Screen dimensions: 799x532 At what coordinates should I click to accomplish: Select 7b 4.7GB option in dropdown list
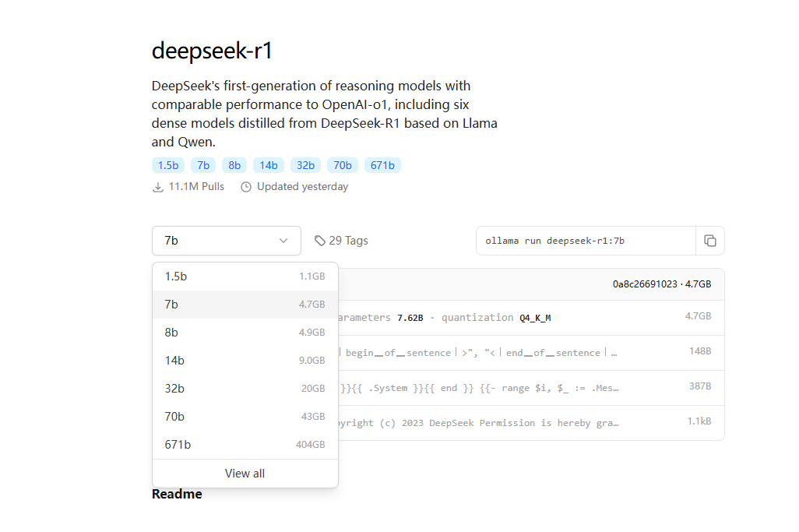pyautogui.click(x=245, y=305)
